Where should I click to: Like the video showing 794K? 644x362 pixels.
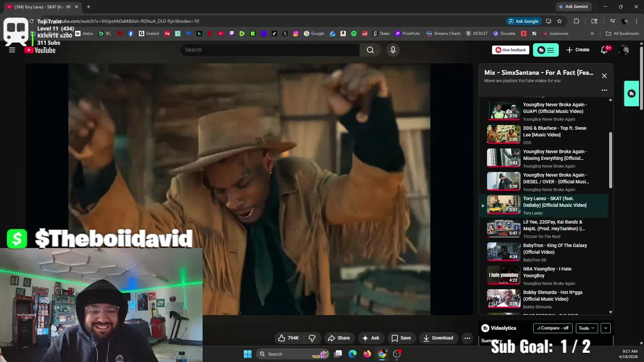288,338
